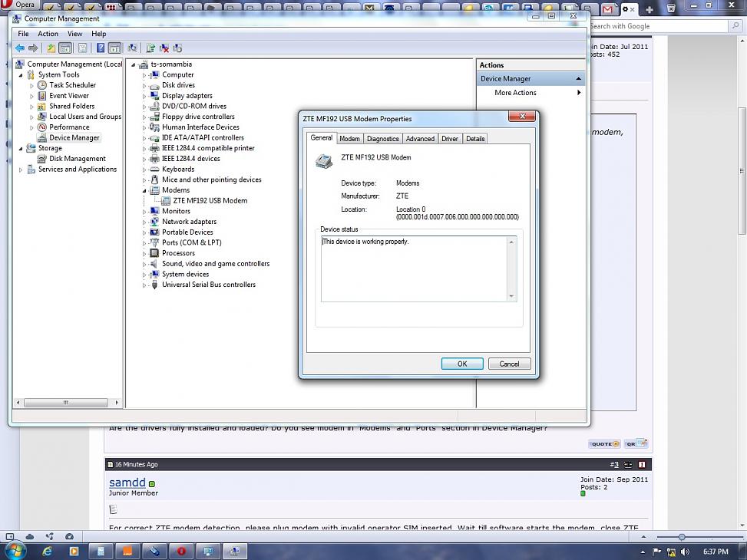Open the Diagnostics tab

(x=382, y=139)
